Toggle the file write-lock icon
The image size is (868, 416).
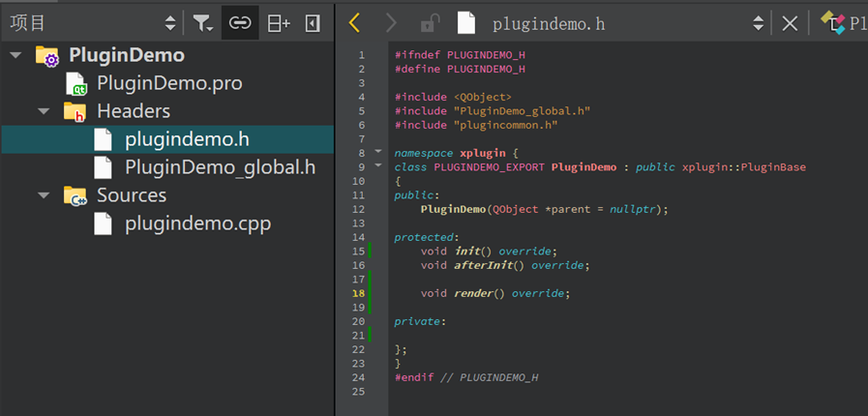[429, 23]
